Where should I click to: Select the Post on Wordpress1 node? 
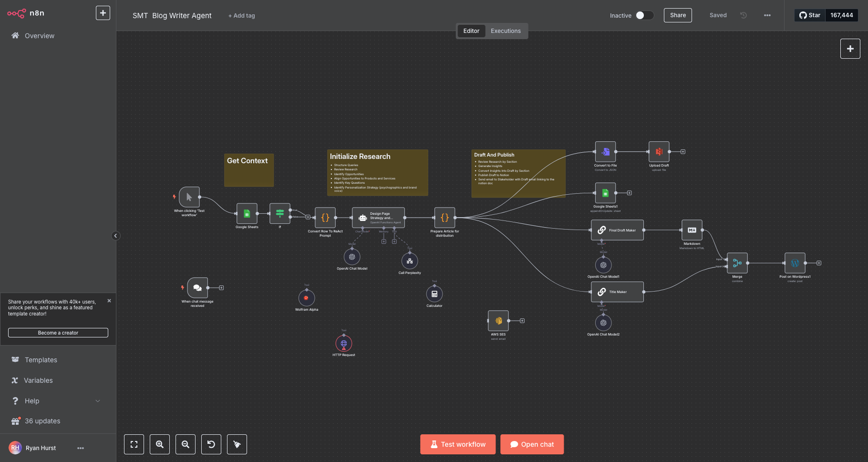(795, 263)
